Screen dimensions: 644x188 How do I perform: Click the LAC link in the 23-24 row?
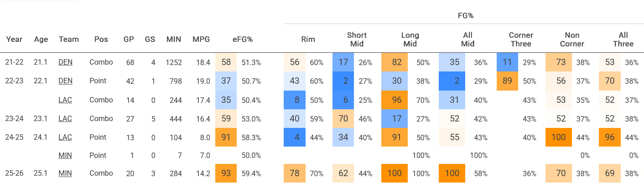click(65, 118)
